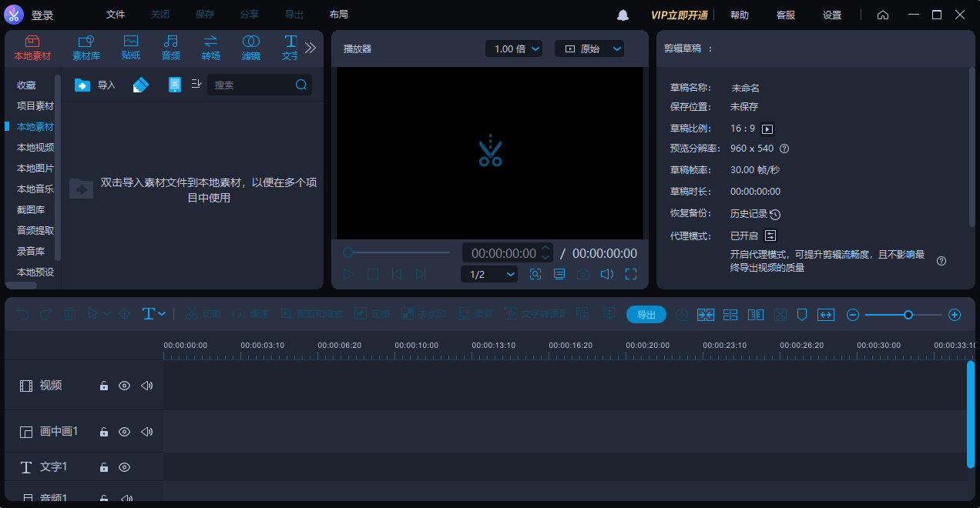The width and height of the screenshot is (980, 508).
Task: Click the 客服 customer service button
Action: point(786,15)
